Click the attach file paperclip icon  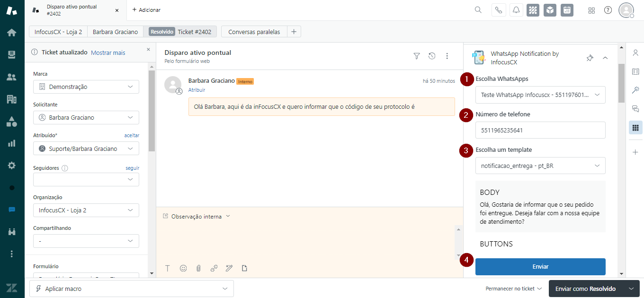point(198,268)
